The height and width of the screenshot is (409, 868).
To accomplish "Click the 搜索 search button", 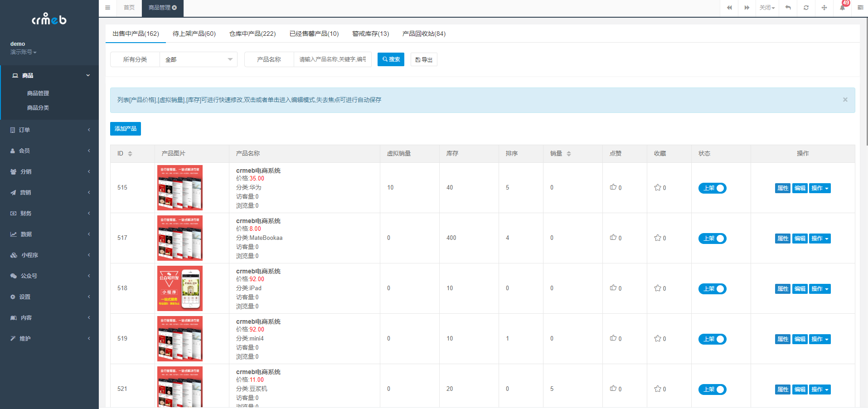I will pos(391,59).
